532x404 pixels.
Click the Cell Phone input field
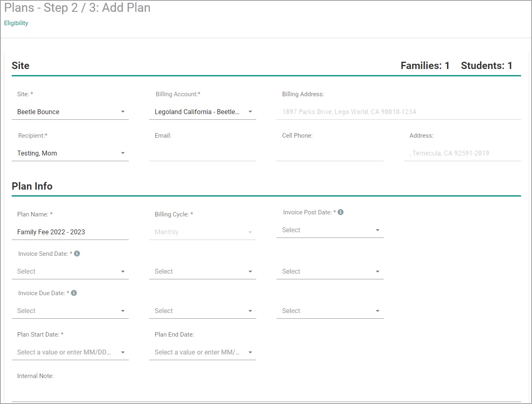click(x=330, y=153)
